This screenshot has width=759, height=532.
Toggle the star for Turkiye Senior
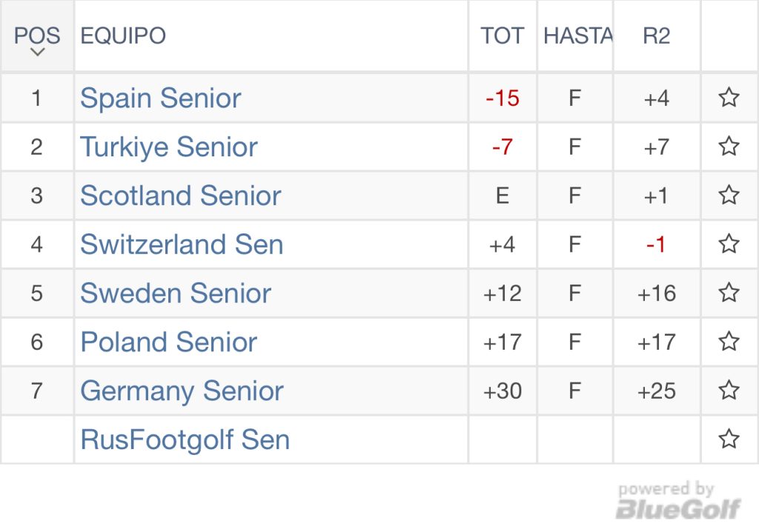(729, 146)
